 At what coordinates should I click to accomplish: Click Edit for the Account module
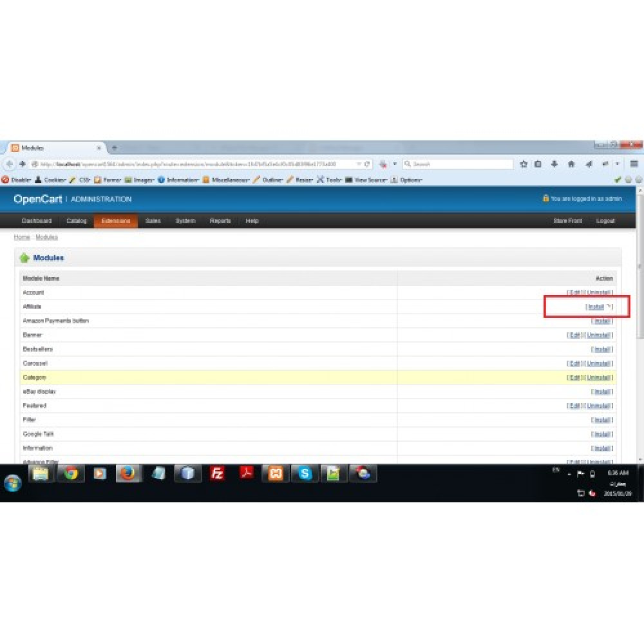tap(574, 292)
